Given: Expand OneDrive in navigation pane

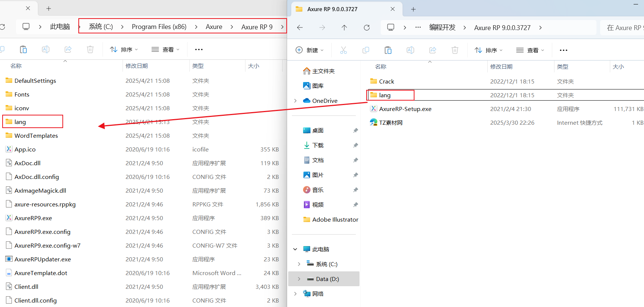Looking at the screenshot, I should coord(295,101).
